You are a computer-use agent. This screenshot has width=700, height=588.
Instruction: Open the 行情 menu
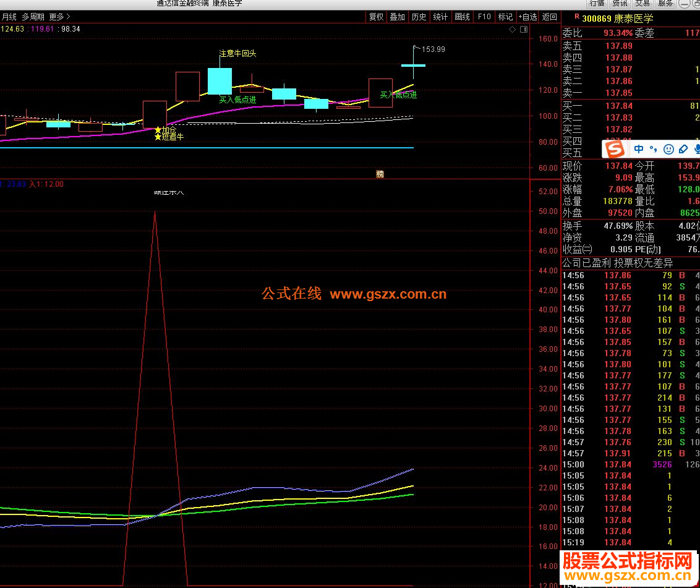(597, 3)
